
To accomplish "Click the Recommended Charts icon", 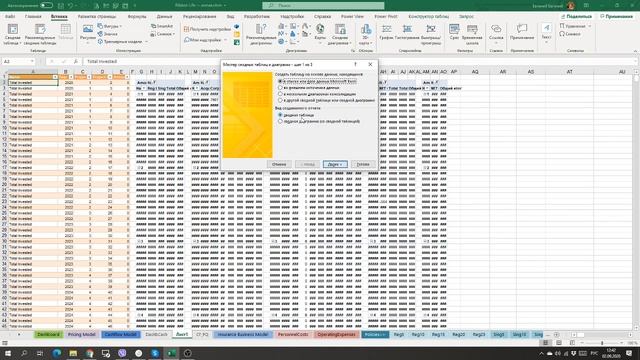I will click(x=261, y=34).
